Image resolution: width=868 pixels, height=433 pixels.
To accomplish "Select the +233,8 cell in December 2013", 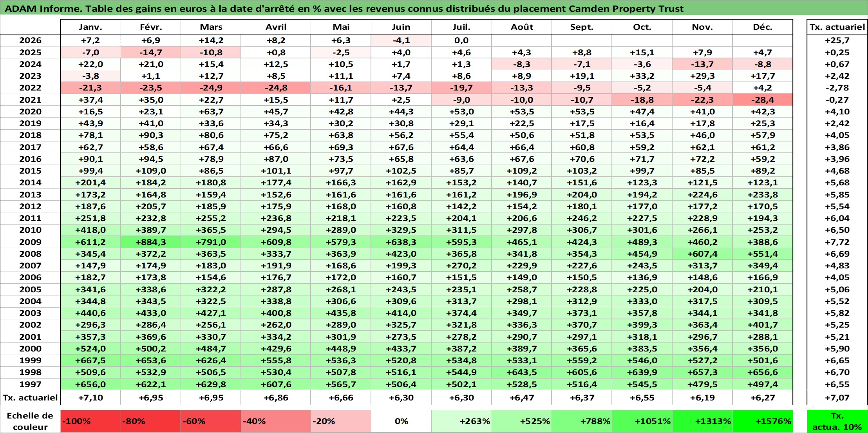I will click(763, 195).
